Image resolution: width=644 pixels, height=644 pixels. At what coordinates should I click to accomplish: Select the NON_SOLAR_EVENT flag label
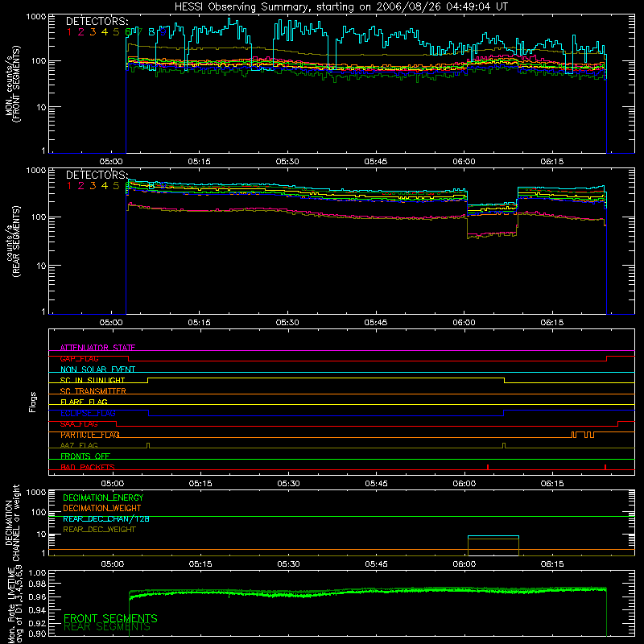point(97,369)
